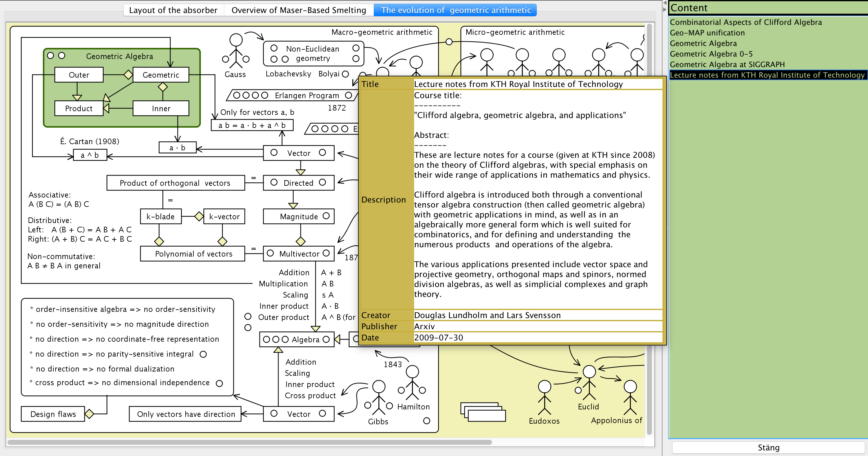Click the Hamilton stick figure icon
The image size is (868, 456).
[412, 382]
